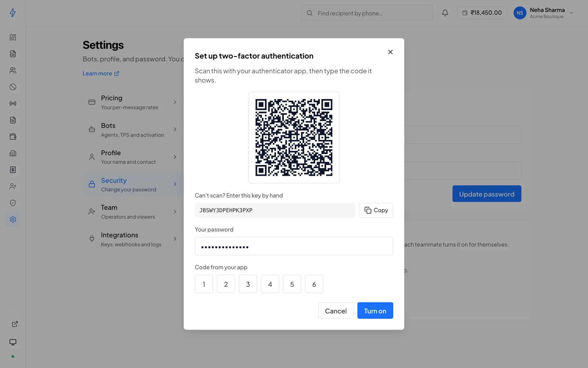
Task: Open the Pricing settings section
Action: [x=133, y=102]
